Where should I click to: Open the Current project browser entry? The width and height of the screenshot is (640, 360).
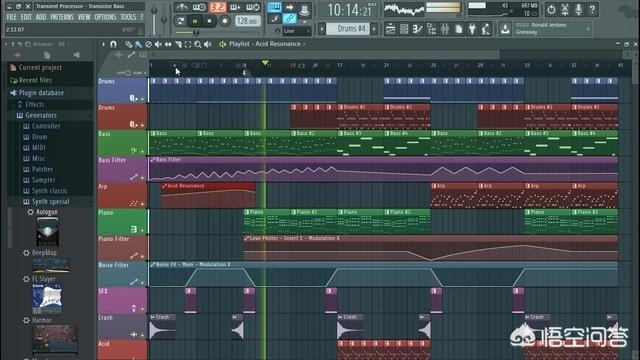tap(40, 68)
